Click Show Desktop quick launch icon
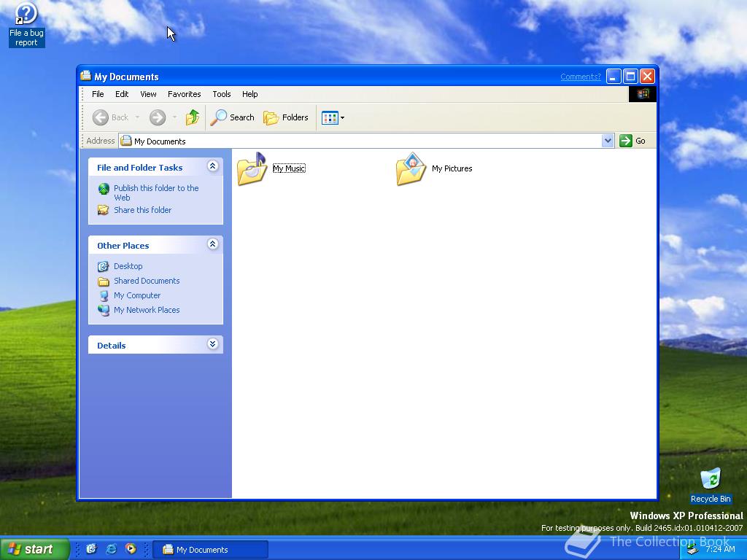747x560 pixels. [x=91, y=549]
